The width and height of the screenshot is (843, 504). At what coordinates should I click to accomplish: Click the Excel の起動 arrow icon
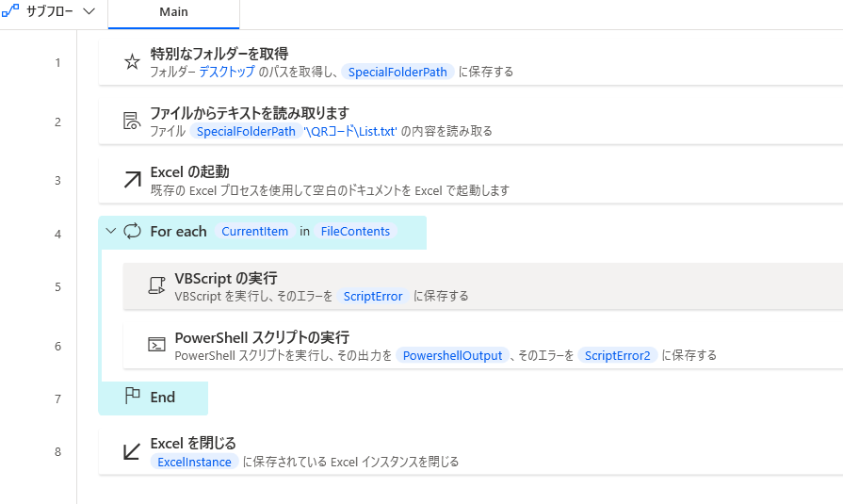point(132,180)
